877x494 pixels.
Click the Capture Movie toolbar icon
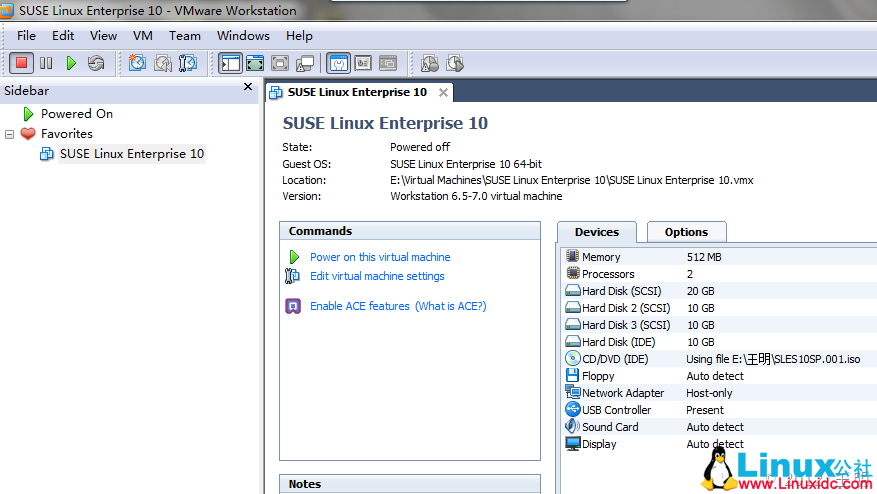tap(430, 63)
